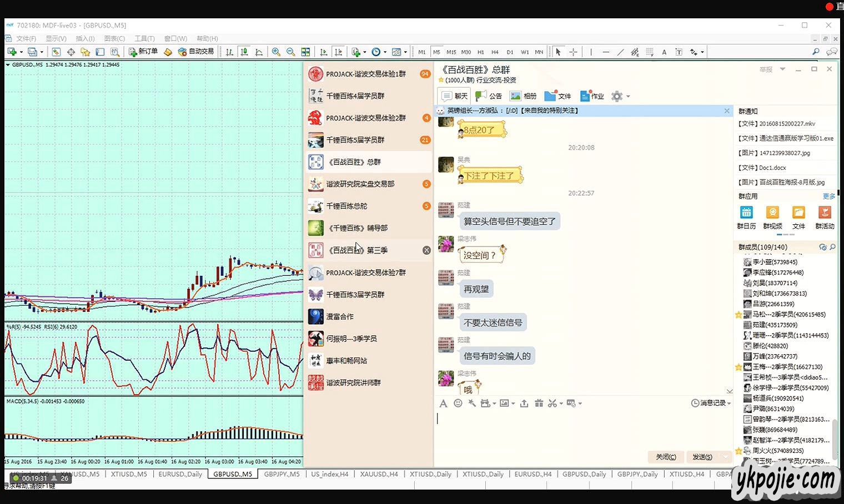Click the 更多 link in 群应用
Image resolution: width=844 pixels, height=504 pixels.
point(828,196)
